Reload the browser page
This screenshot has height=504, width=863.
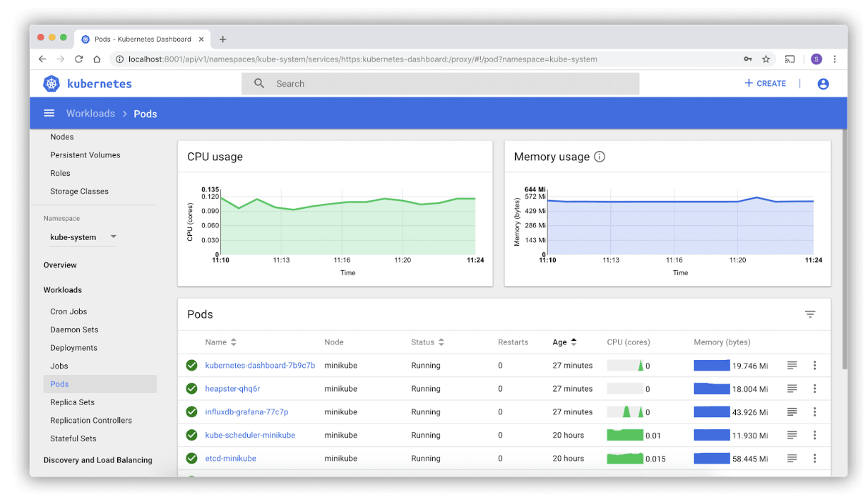[x=79, y=59]
